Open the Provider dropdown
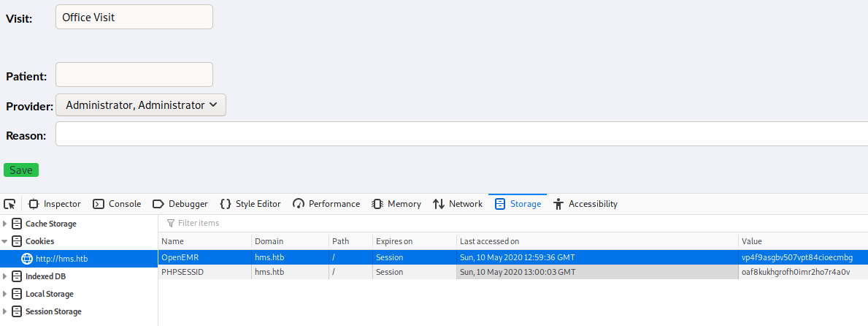Image resolution: width=868 pixels, height=326 pixels. click(141, 105)
